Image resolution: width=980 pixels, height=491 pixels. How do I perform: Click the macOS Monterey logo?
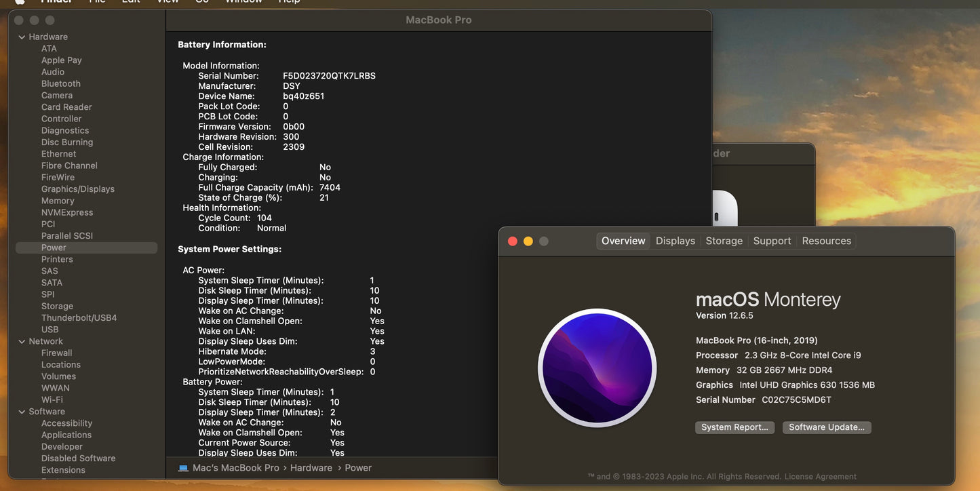(595, 368)
